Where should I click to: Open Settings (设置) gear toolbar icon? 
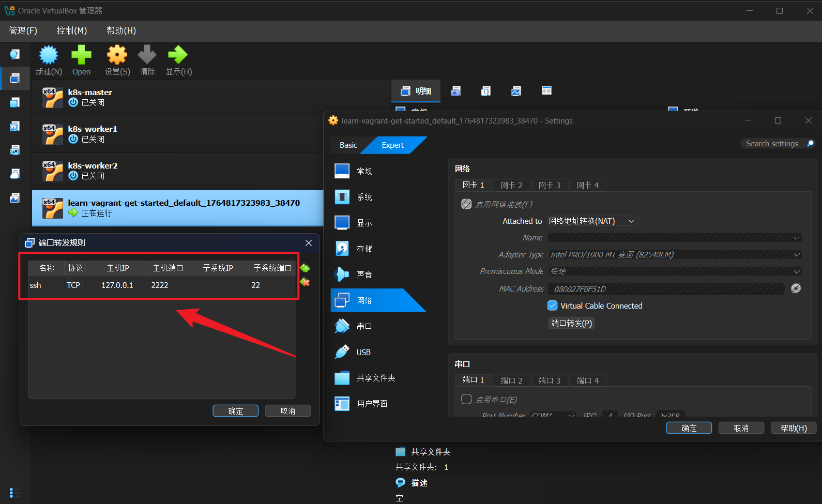coord(117,55)
